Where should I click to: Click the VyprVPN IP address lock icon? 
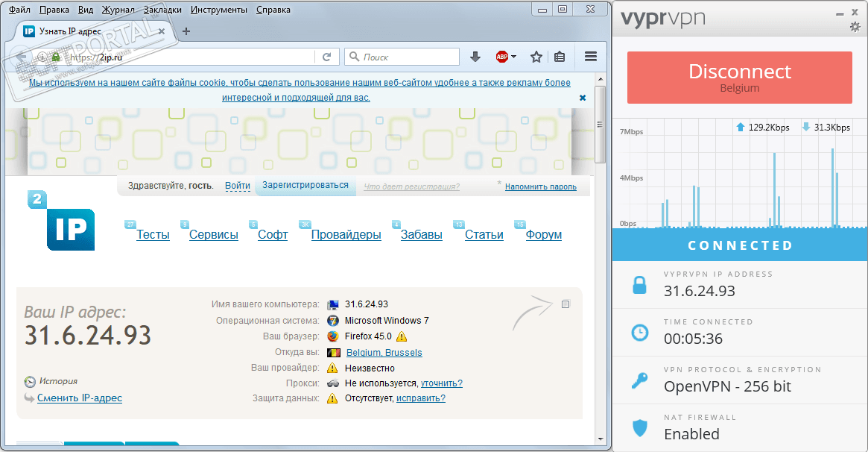click(x=639, y=285)
